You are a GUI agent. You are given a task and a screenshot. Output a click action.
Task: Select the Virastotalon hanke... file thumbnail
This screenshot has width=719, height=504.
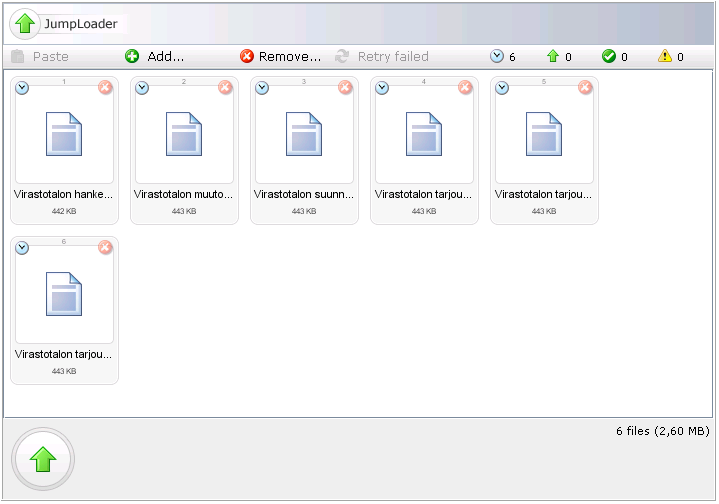click(x=64, y=134)
